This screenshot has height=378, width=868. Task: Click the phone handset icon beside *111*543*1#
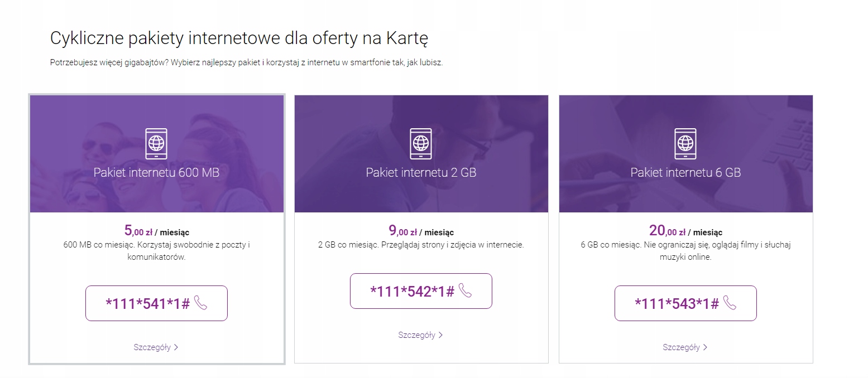(x=730, y=303)
